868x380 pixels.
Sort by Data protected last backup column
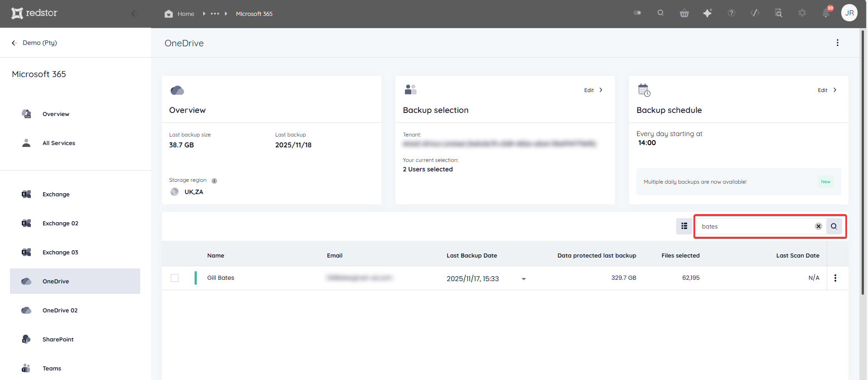click(596, 255)
